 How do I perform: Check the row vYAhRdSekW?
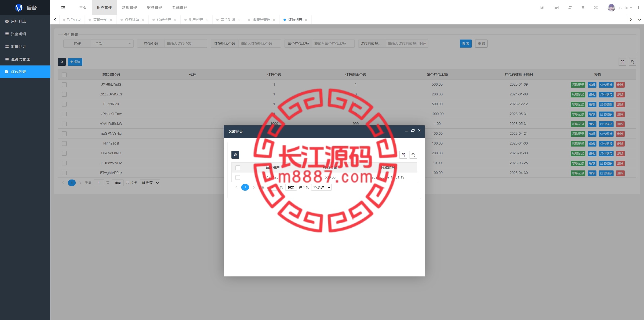pos(64,124)
